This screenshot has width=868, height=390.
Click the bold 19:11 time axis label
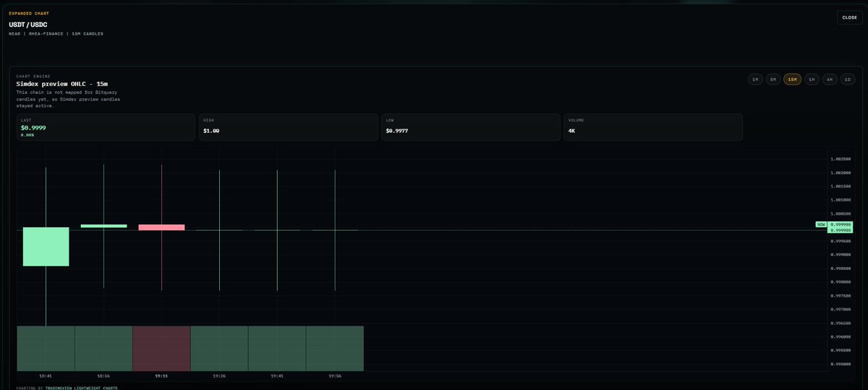pyautogui.click(x=161, y=376)
